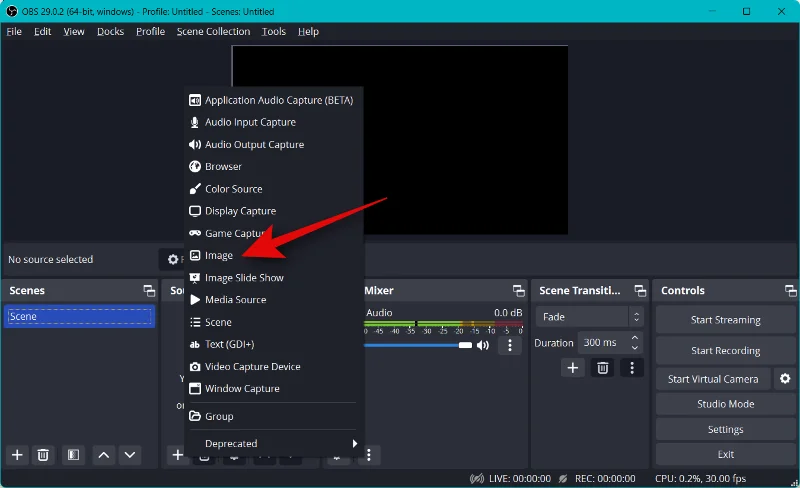
Task: Choose Audio Input Capture source
Action: click(x=273, y=122)
